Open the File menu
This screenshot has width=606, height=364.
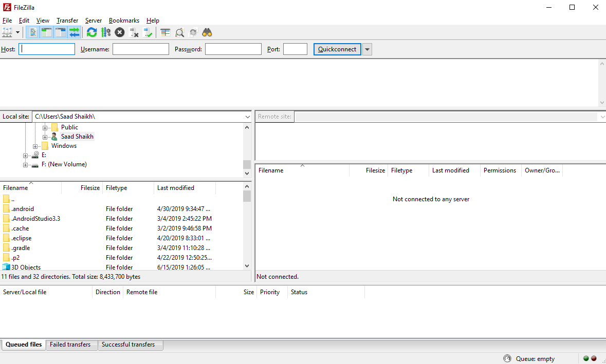7,21
